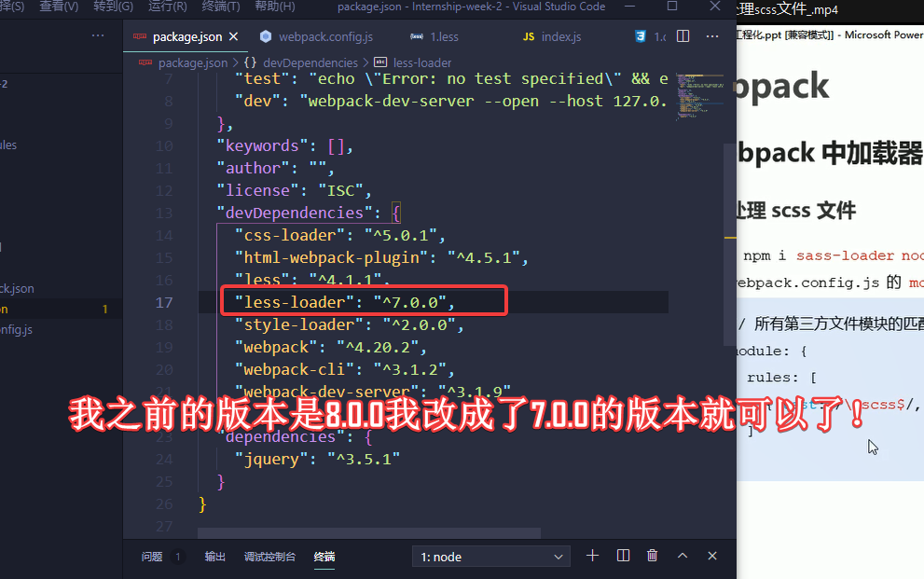The image size is (924, 579).
Task: Switch to the 问题 panel tab
Action: pyautogui.click(x=151, y=557)
